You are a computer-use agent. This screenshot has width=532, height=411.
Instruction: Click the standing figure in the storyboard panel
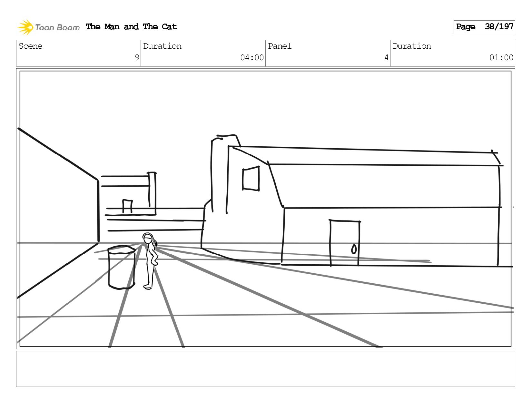click(x=150, y=261)
